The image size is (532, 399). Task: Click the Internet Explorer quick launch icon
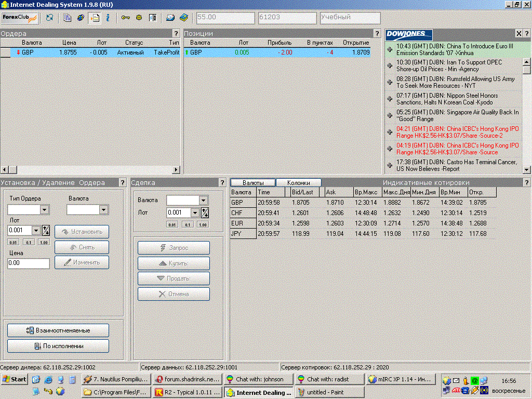(x=48, y=379)
